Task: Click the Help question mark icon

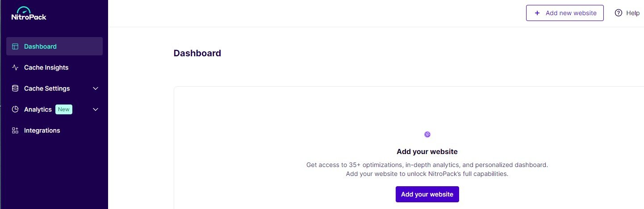Action: click(619, 13)
